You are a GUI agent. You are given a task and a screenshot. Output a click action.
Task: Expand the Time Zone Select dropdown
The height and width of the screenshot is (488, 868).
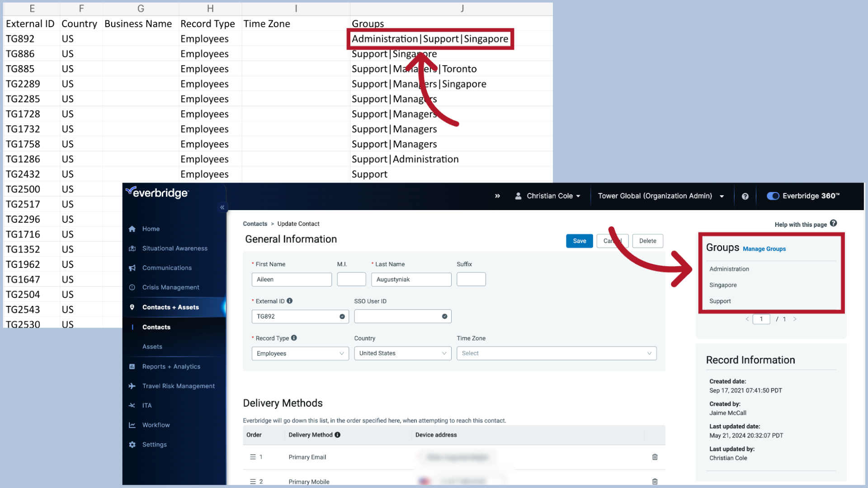[556, 353]
